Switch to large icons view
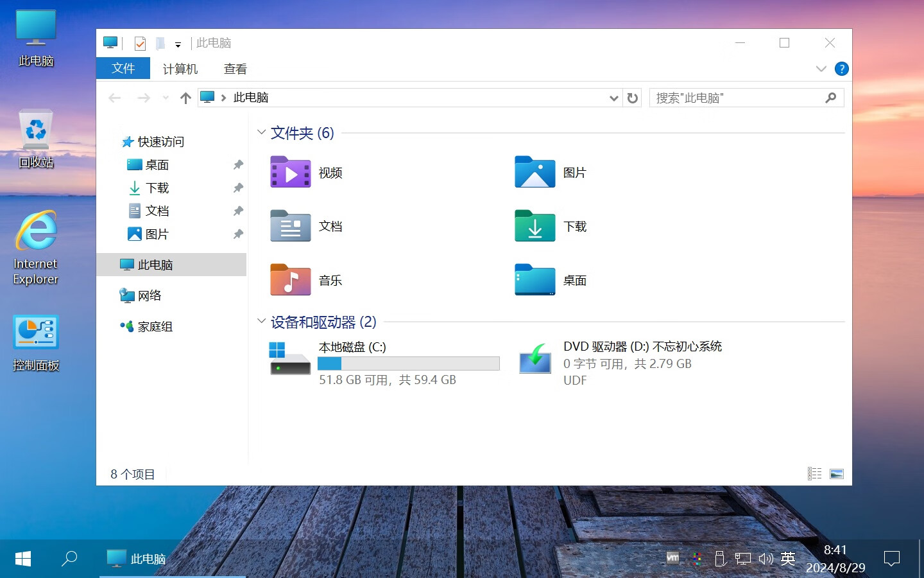 point(836,474)
